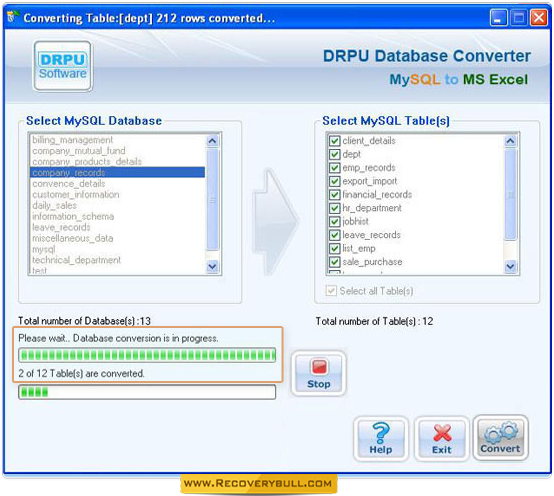The image size is (554, 496).
Task: Select company_products_details database
Action: (x=117, y=161)
